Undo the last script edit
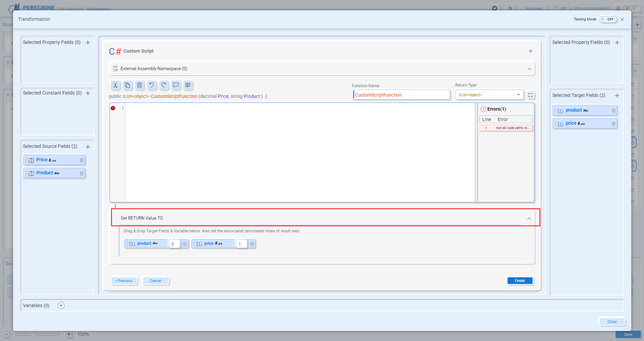Viewport: 644px width, 341px height. 152,85
